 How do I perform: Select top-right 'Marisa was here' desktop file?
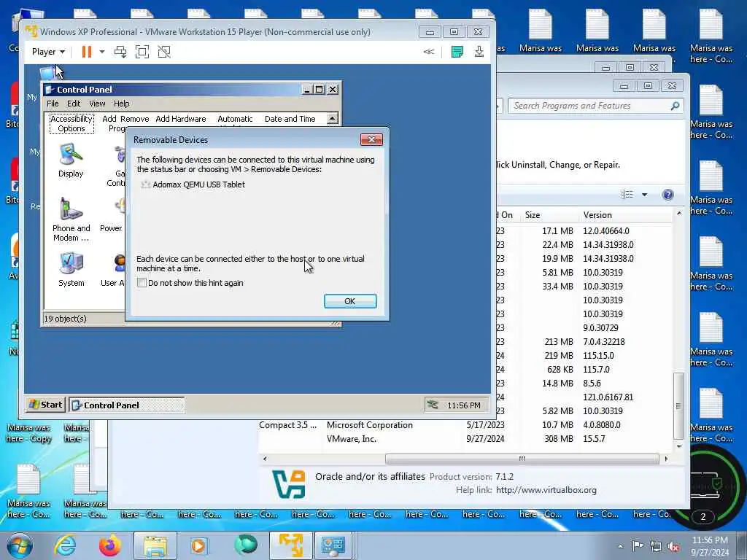[x=711, y=36]
